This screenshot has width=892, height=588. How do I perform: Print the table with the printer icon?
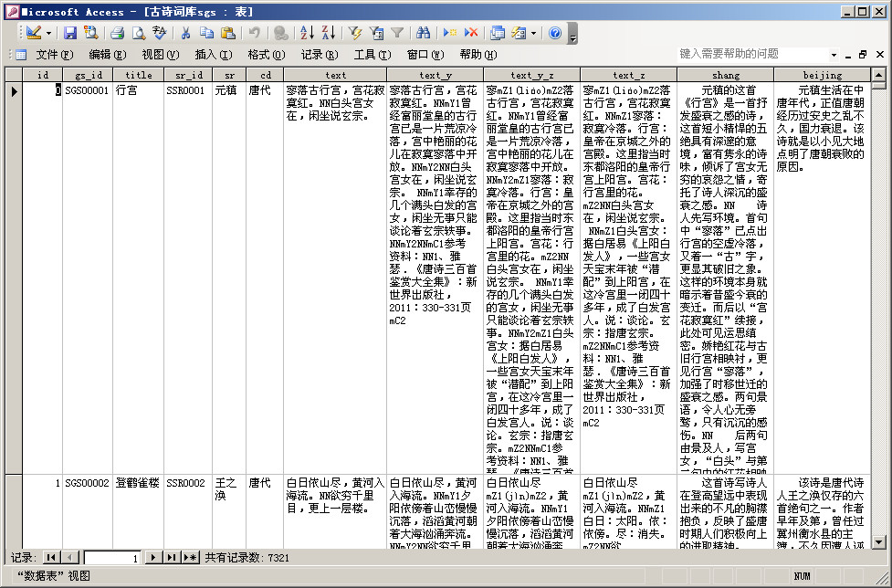[x=117, y=33]
